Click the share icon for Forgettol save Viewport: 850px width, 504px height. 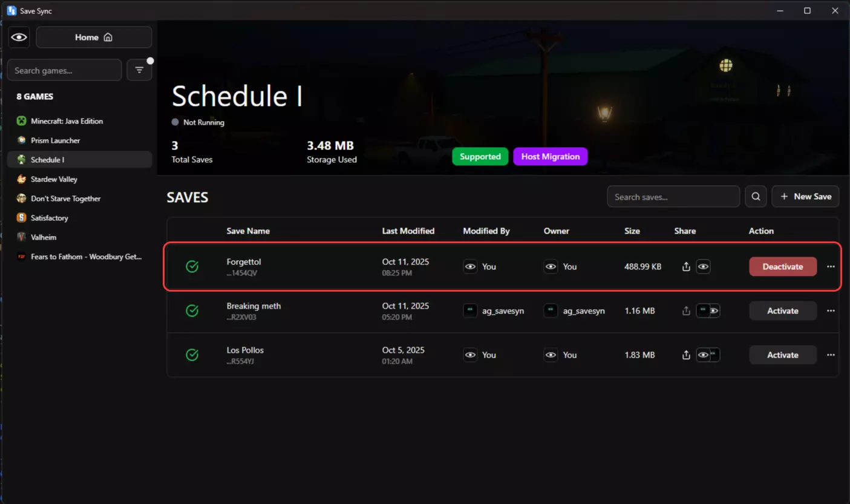686,267
